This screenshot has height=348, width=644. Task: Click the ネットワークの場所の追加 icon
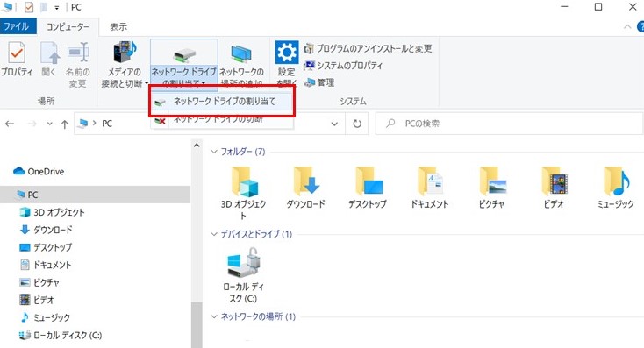pyautogui.click(x=241, y=64)
